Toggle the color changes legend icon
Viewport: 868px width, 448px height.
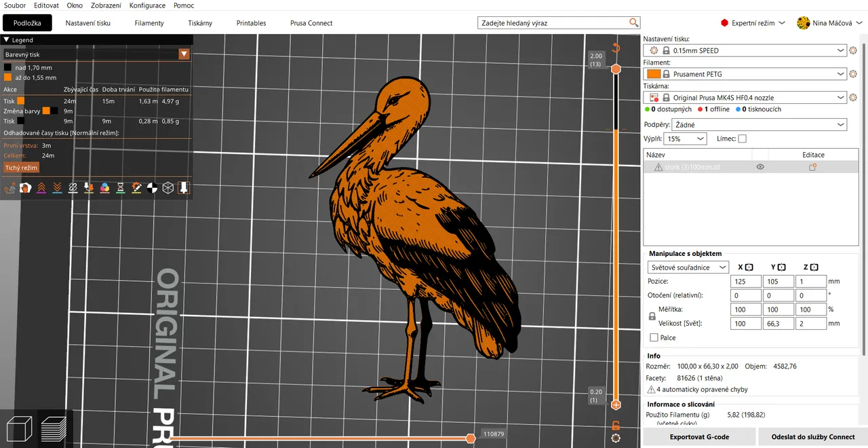[x=104, y=187]
